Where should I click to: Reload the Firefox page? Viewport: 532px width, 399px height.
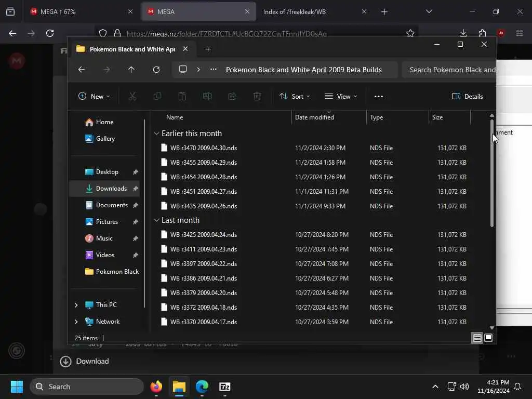click(x=50, y=33)
